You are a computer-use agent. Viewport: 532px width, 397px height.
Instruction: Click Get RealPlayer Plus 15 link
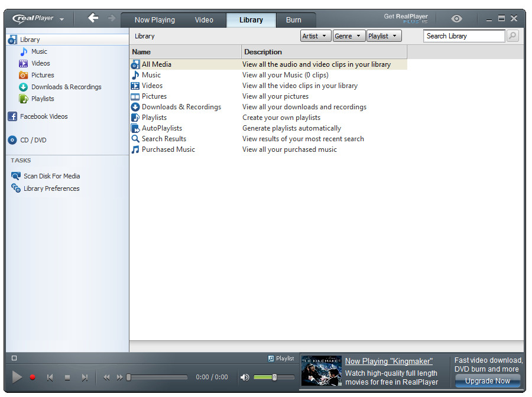click(406, 18)
